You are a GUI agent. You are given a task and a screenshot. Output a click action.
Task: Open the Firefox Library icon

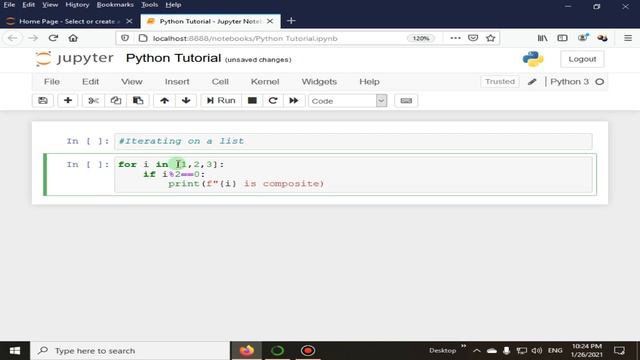tap(542, 38)
